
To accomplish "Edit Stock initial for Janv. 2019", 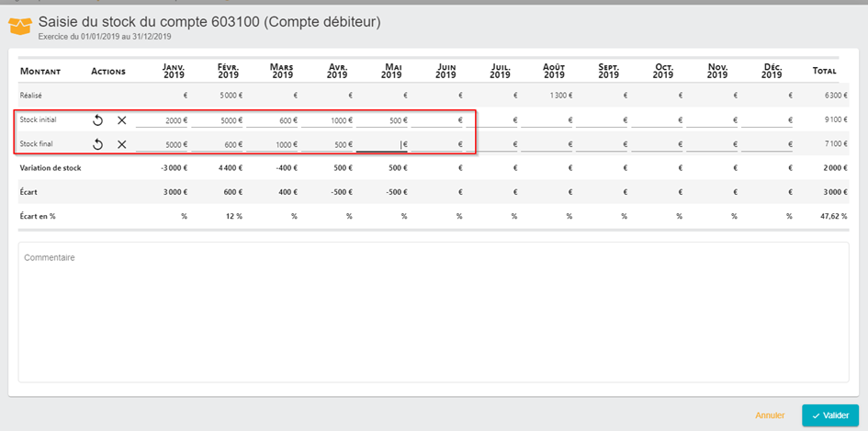I will click(x=162, y=119).
